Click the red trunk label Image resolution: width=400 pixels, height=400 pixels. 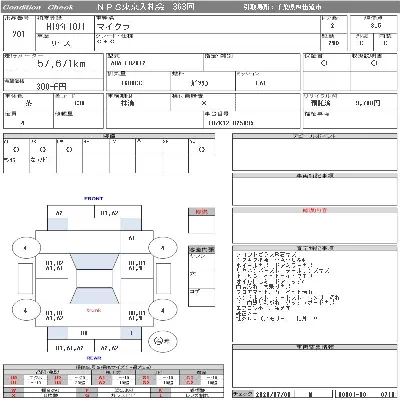point(94,310)
